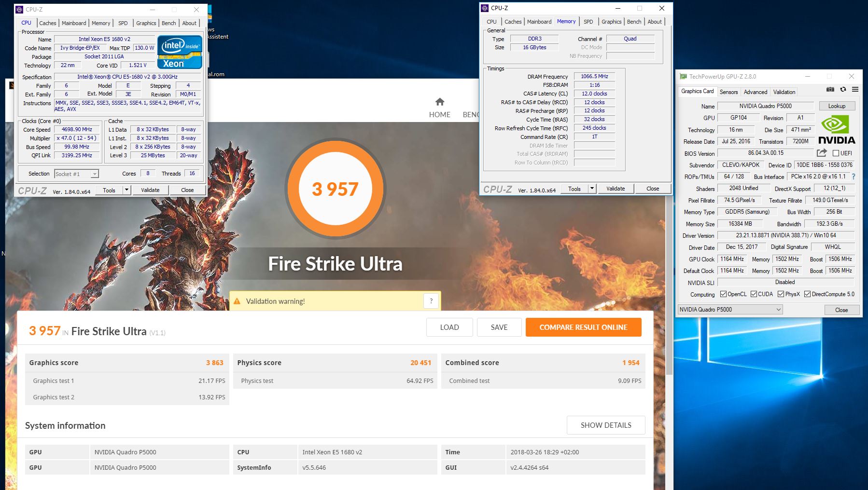
Task: Click the DRAM Frequency 1066.5 MHz value
Action: point(594,76)
